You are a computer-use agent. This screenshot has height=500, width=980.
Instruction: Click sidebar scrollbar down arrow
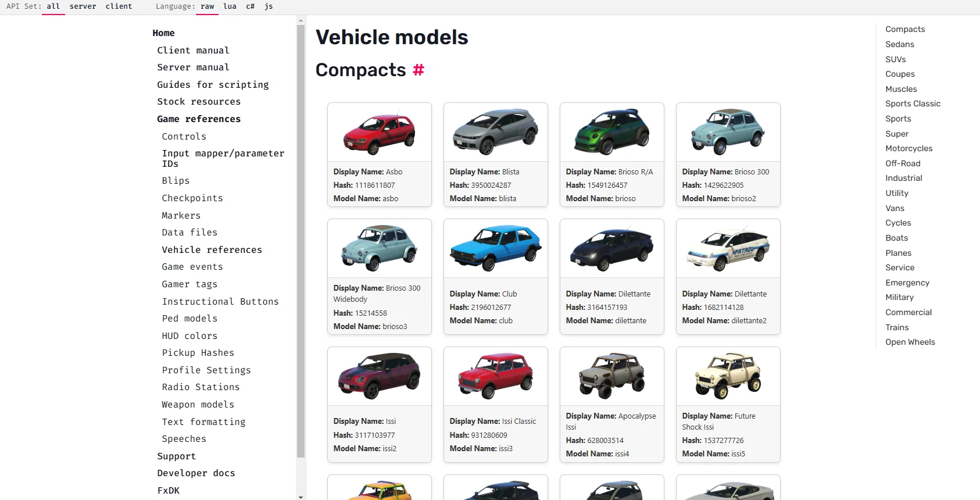pyautogui.click(x=301, y=497)
